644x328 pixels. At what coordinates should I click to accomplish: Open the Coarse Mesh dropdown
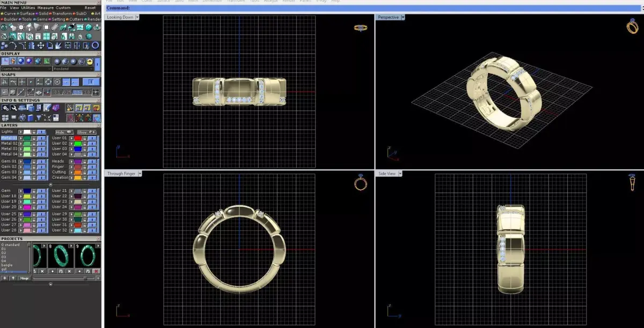pos(26,69)
